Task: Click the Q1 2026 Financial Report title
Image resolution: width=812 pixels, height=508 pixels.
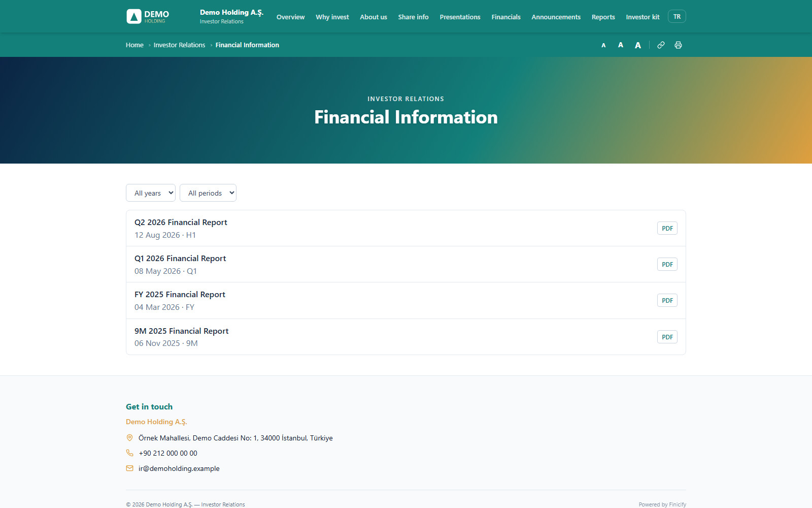Action: [180, 259]
